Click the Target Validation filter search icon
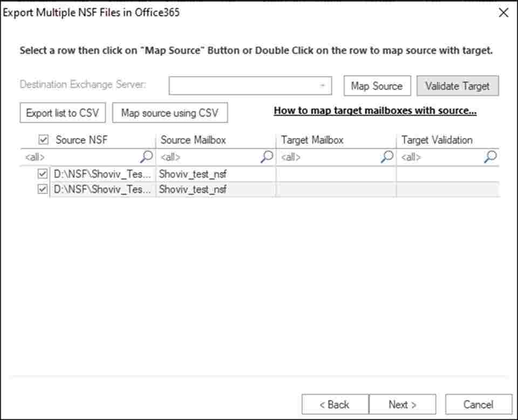Screen dimensions: 518x420 pos(490,157)
